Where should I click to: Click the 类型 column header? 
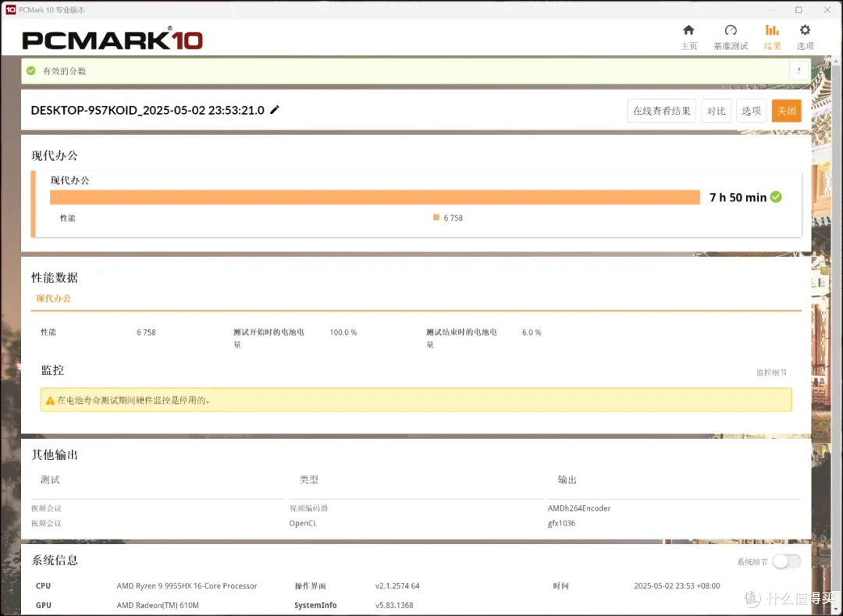pos(308,479)
